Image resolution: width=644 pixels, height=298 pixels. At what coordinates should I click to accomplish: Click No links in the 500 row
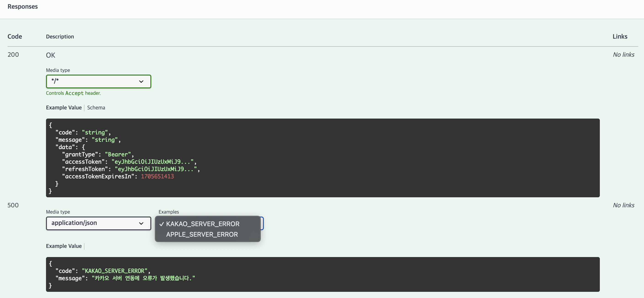[x=623, y=205]
